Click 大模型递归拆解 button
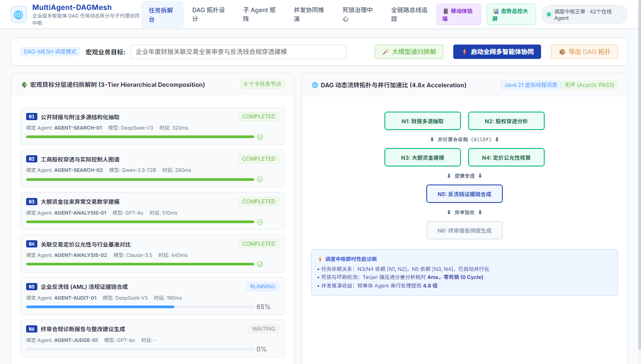Screen dimensions: 641x364 click(x=409, y=52)
